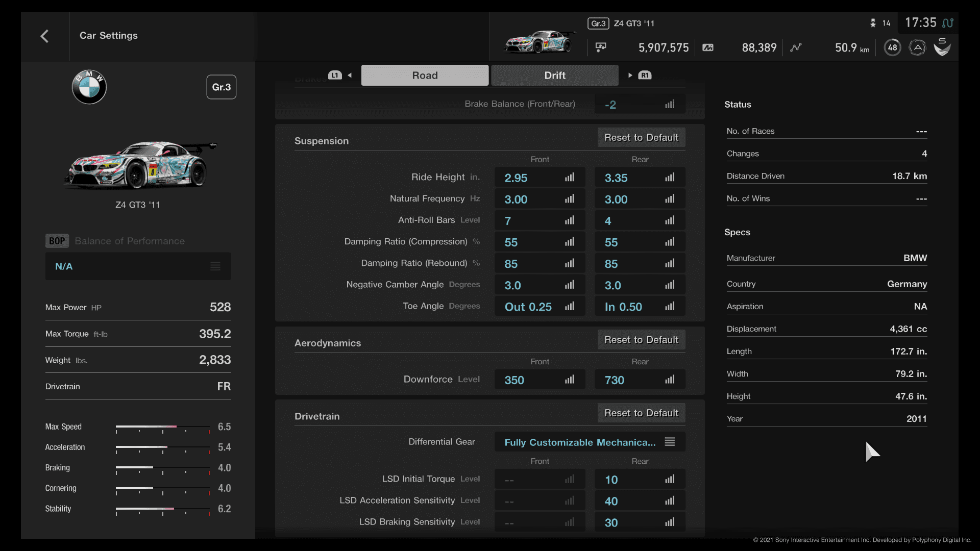Click the Car Settings title

coord(109,35)
